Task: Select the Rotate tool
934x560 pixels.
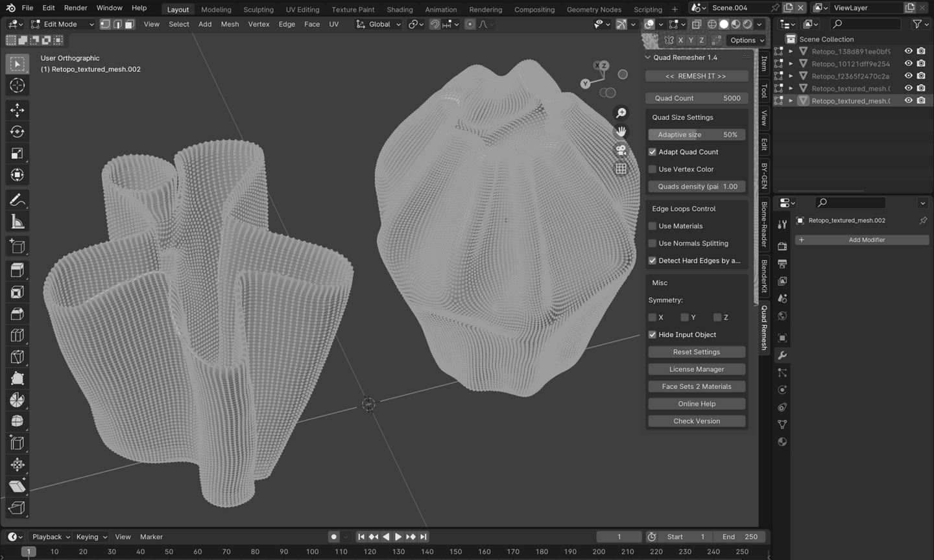Action: [x=18, y=132]
